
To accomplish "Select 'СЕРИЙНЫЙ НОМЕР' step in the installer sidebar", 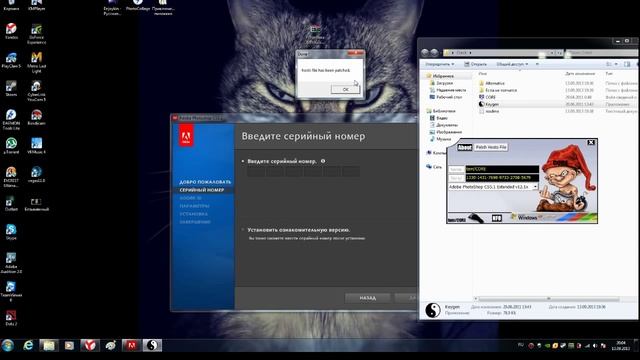I will click(x=202, y=190).
